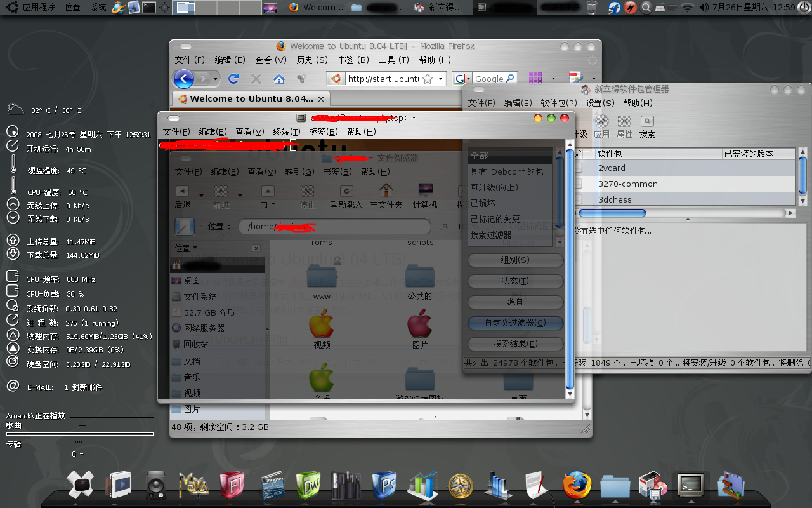Open the Firefox address bar dropdown arrow
The image size is (812, 508).
point(440,79)
